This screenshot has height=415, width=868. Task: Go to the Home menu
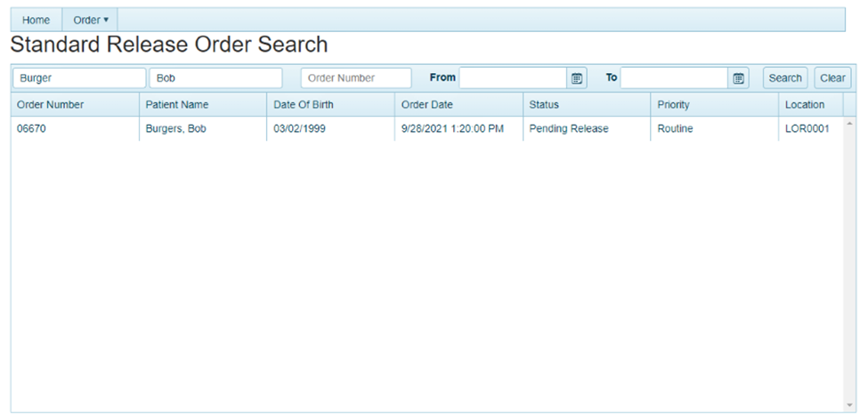[x=36, y=20]
